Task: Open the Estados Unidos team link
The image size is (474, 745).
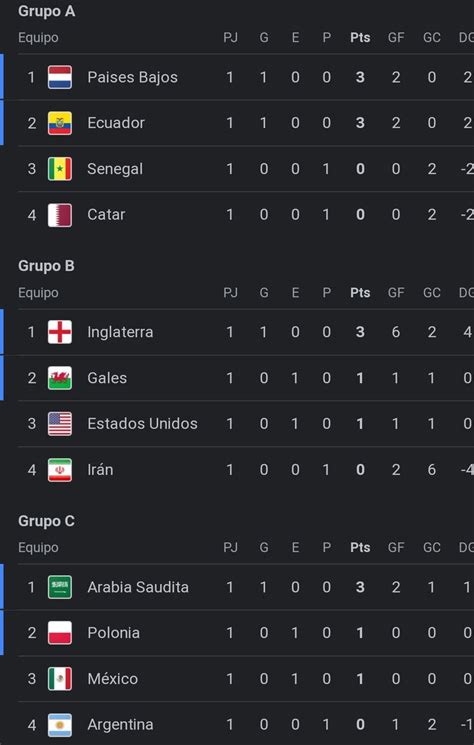Action: pyautogui.click(x=142, y=423)
